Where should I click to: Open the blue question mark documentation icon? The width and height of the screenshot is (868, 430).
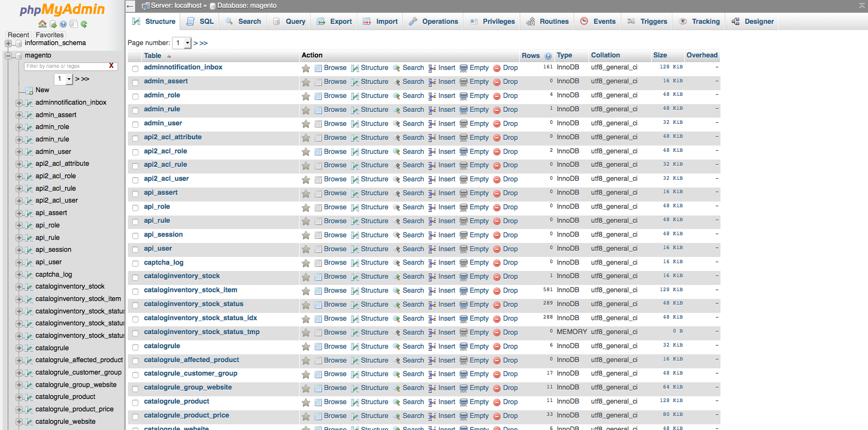(x=63, y=24)
